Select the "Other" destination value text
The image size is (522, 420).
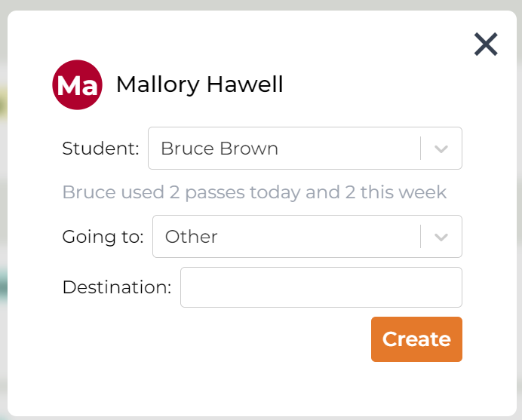pyautogui.click(x=192, y=237)
